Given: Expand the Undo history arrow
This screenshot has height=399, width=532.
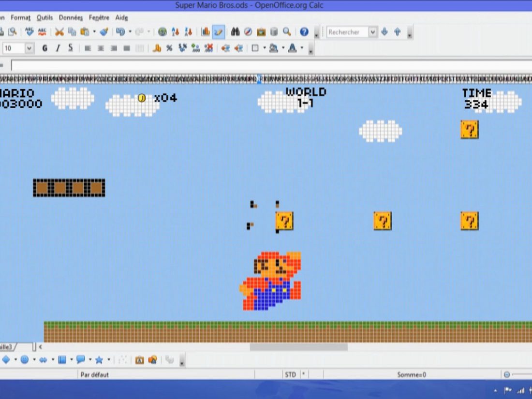Looking at the screenshot, I should coord(130,32).
